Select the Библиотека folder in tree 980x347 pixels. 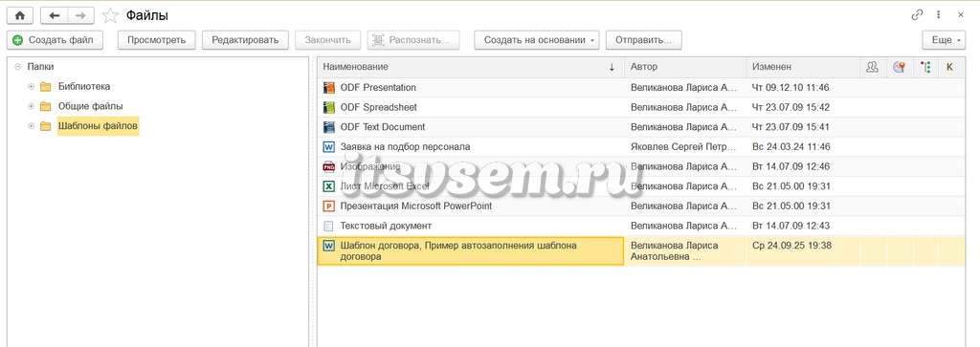click(x=84, y=87)
